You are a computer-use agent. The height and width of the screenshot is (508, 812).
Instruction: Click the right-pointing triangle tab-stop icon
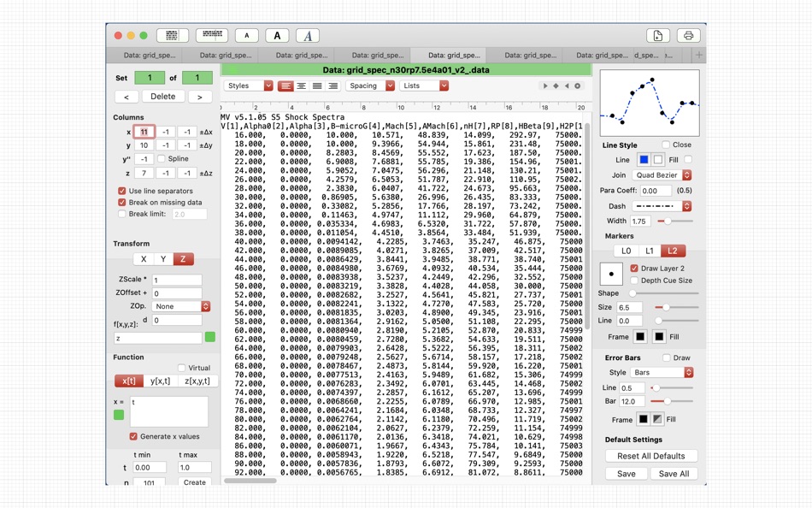pyautogui.click(x=544, y=86)
